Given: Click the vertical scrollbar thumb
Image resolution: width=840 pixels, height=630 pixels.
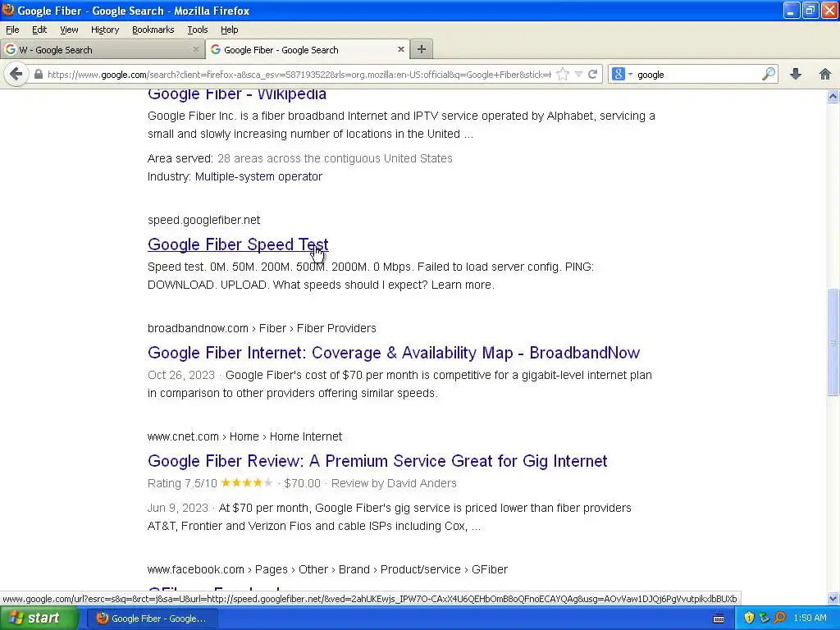Looking at the screenshot, I should [833, 342].
